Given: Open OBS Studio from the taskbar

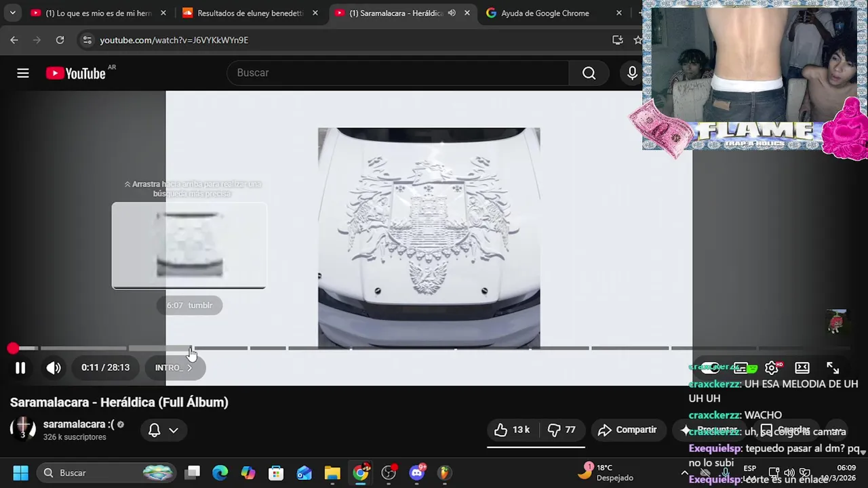Looking at the screenshot, I should [389, 473].
